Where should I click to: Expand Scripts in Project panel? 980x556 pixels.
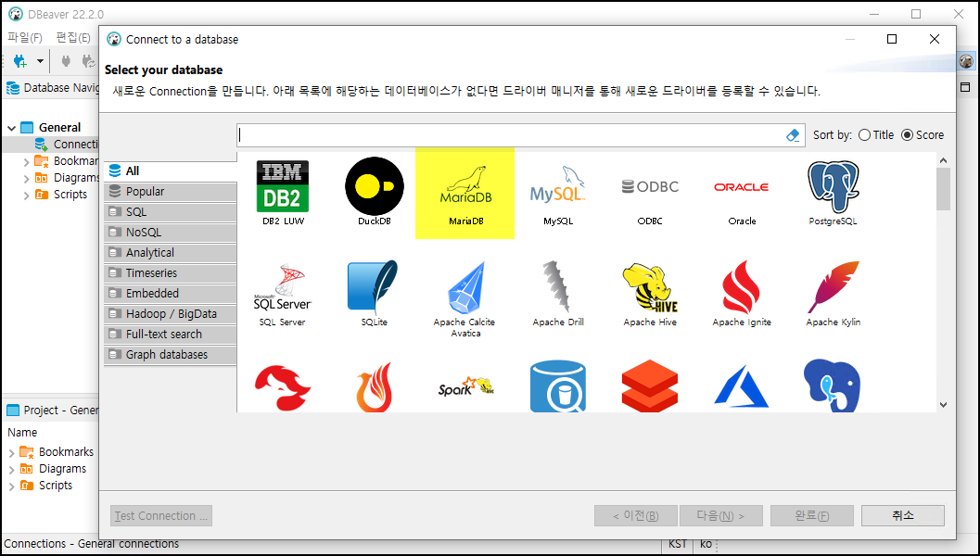pos(12,486)
